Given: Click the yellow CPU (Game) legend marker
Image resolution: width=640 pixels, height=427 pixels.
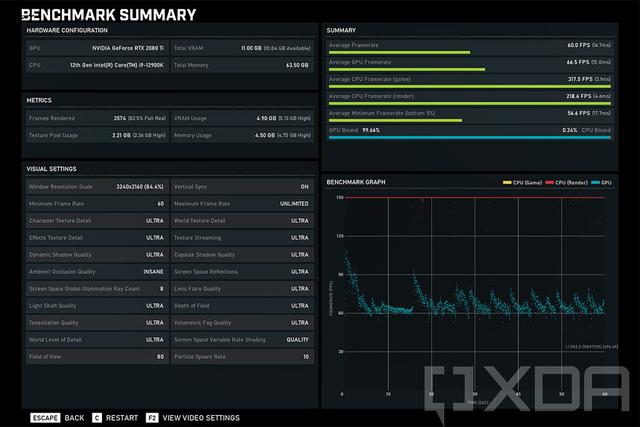Looking at the screenshot, I should click(x=508, y=183).
